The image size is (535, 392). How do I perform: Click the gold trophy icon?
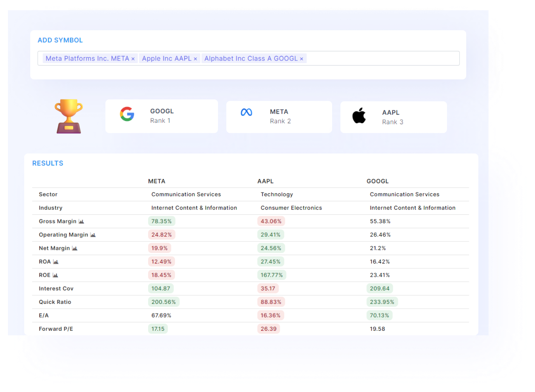[69, 116]
